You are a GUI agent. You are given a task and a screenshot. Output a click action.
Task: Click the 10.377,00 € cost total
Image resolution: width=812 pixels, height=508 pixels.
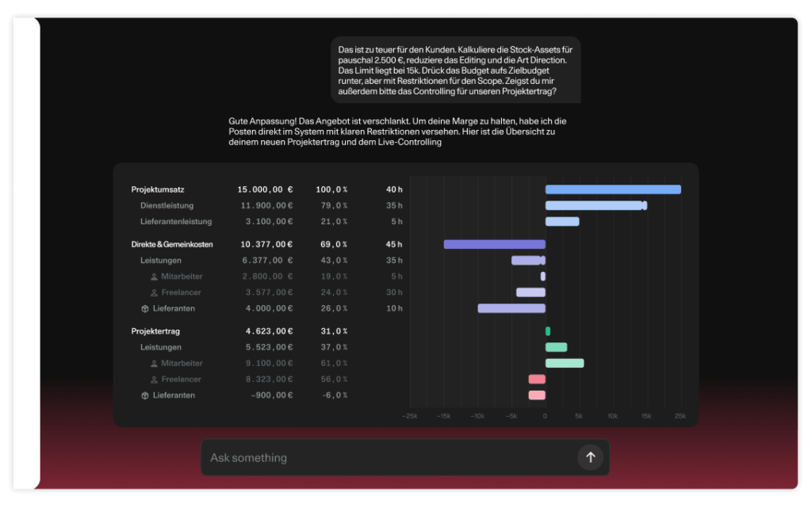pyautogui.click(x=266, y=244)
